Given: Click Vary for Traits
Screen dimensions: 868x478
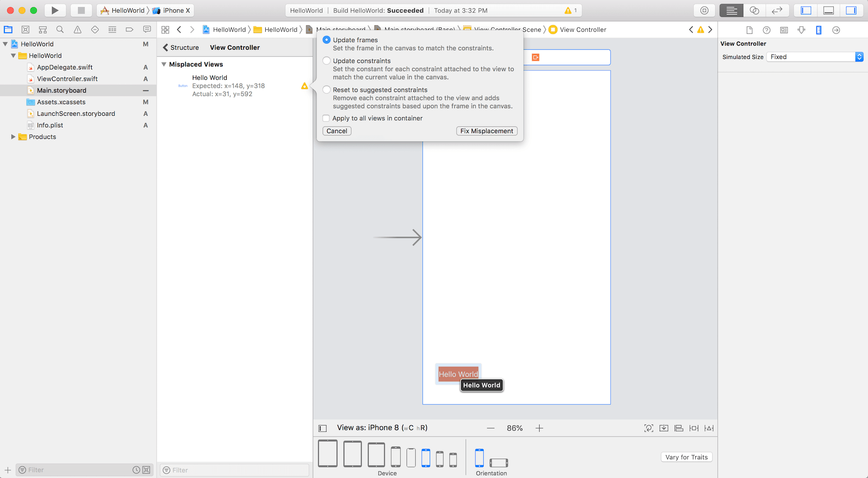Looking at the screenshot, I should (x=686, y=457).
